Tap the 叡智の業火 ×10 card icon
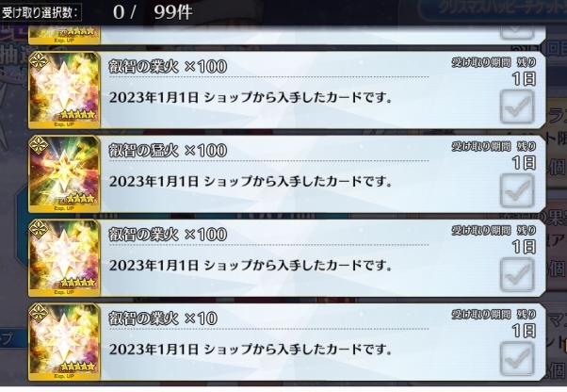This screenshot has width=567, height=392. tap(64, 342)
